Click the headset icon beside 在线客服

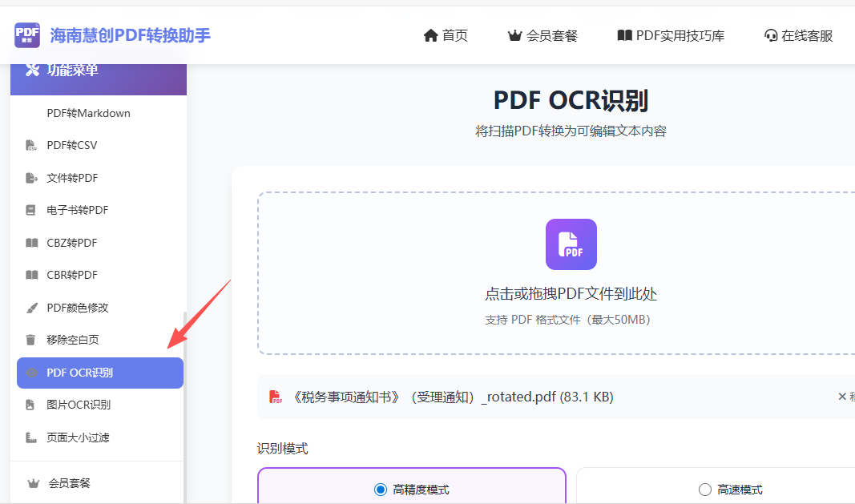(771, 36)
